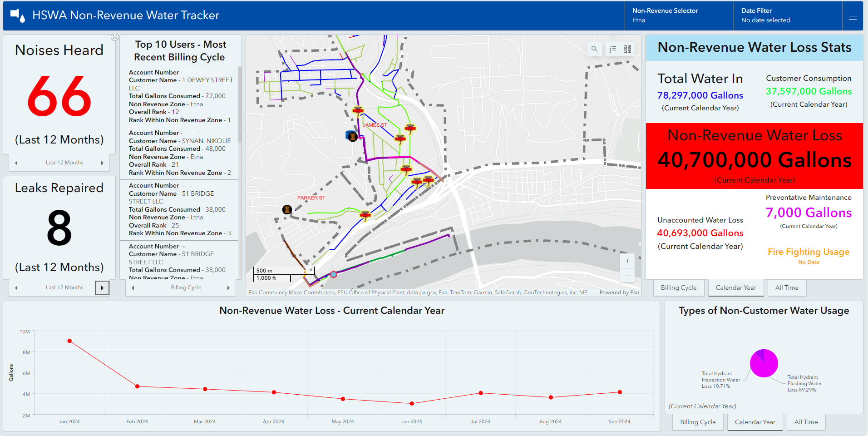Advance the Billing Cycle list with right arrow
Viewport: 868px width, 436px height.
(228, 287)
